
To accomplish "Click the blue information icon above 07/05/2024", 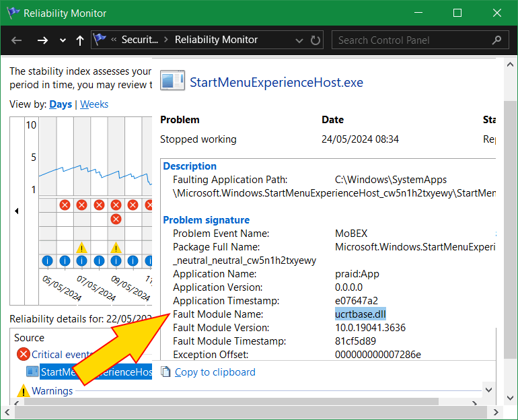I will pos(81,261).
